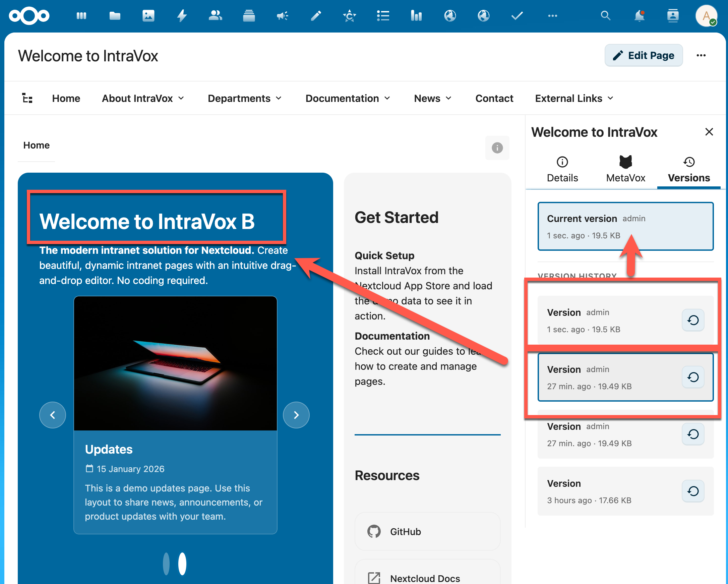This screenshot has width=728, height=584.
Task: Close the Welcome to IntraVox sidebar
Action: pos(709,132)
